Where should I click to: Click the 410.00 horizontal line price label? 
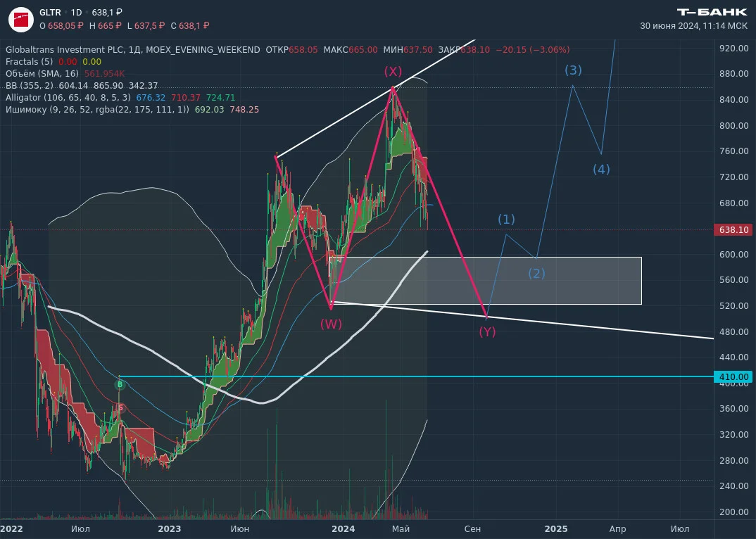(733, 377)
